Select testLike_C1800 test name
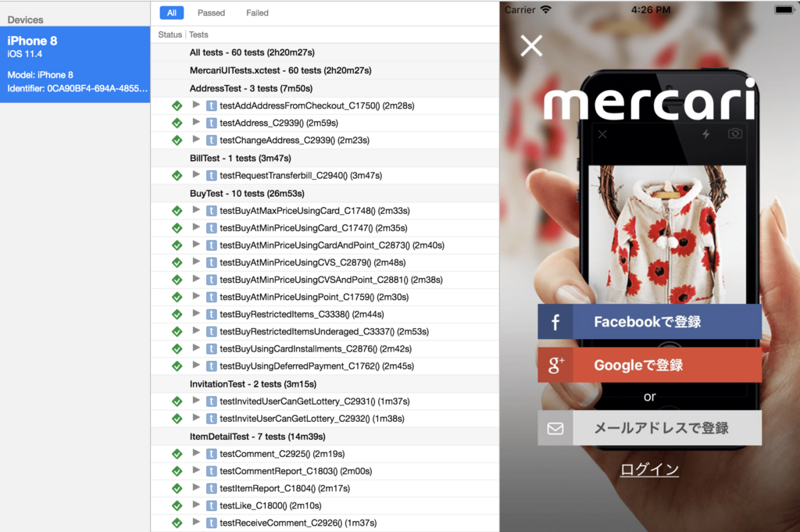The width and height of the screenshot is (800, 532). click(x=270, y=505)
